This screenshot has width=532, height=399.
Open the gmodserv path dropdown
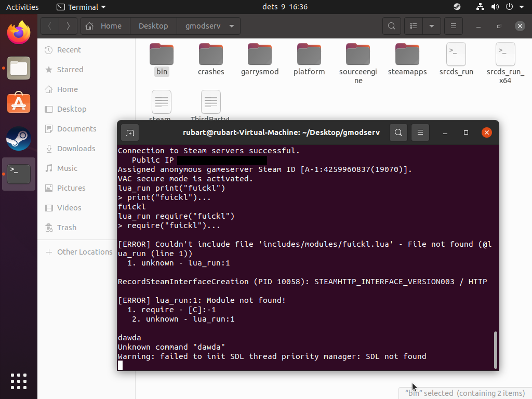tap(232, 26)
